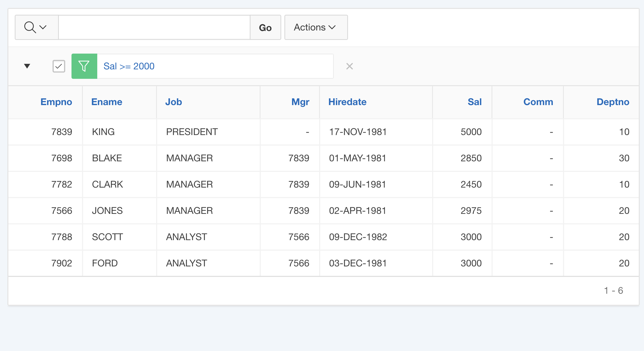Click the Deptno column heading
The height and width of the screenshot is (351, 644).
point(613,102)
